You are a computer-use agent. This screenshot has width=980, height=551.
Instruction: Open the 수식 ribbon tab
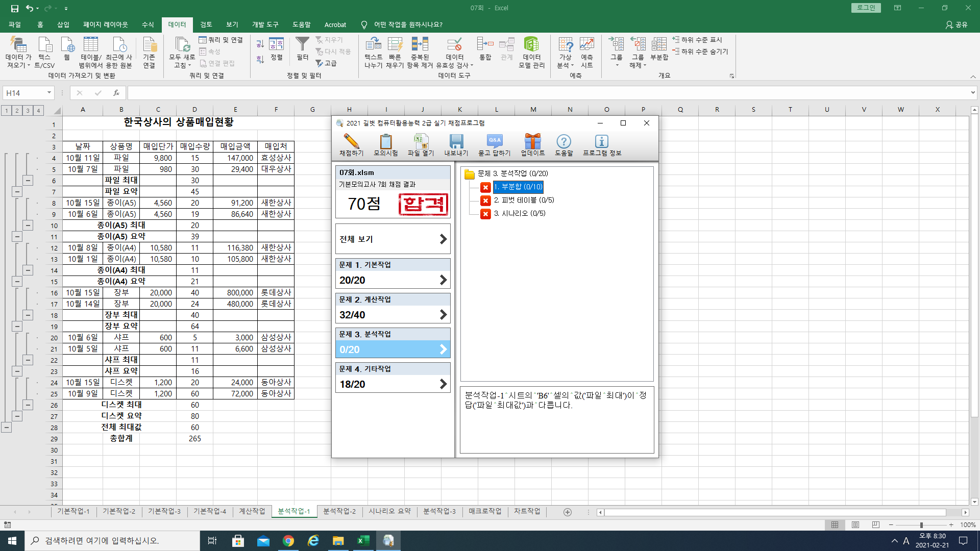148,24
